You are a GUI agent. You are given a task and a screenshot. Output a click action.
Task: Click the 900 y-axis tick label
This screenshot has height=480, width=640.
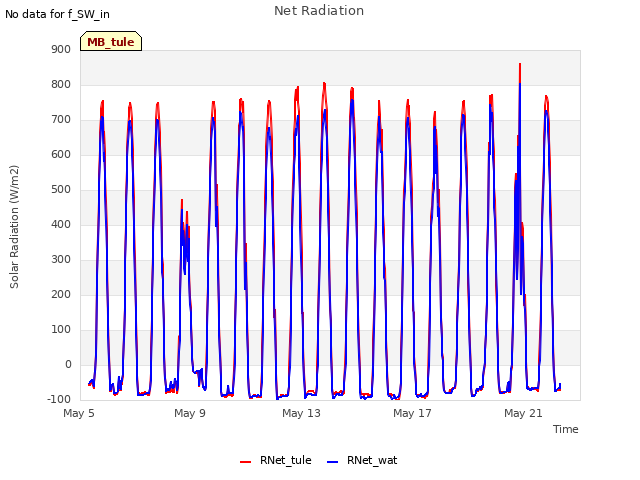(x=61, y=49)
